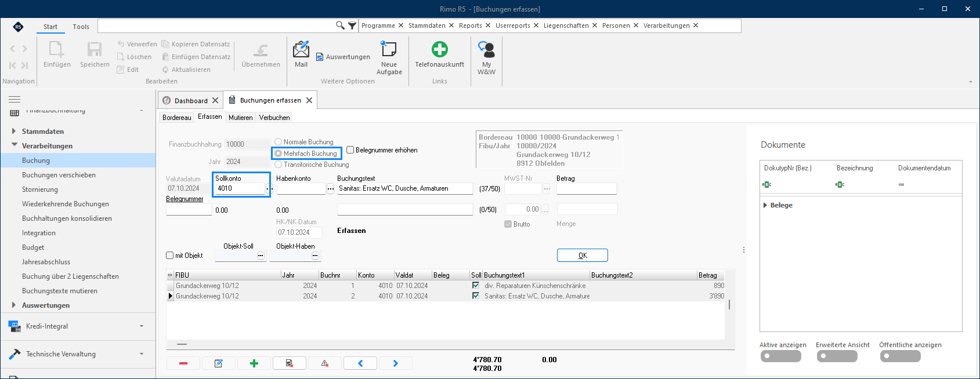This screenshot has width=980, height=379.
Task: Click the table horizontal scroll indicator
Action: (x=182, y=344)
